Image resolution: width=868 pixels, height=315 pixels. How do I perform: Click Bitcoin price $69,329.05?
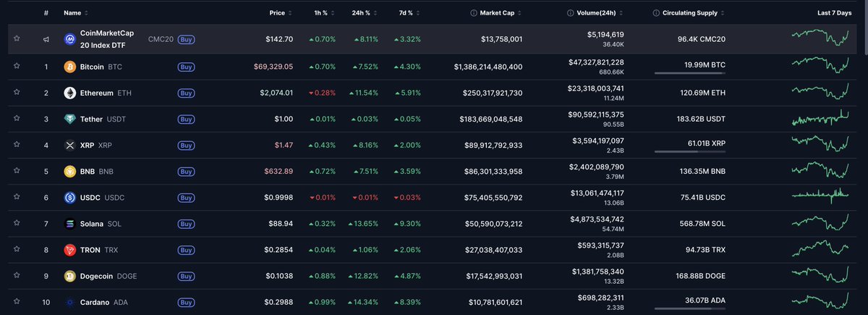[x=273, y=67]
